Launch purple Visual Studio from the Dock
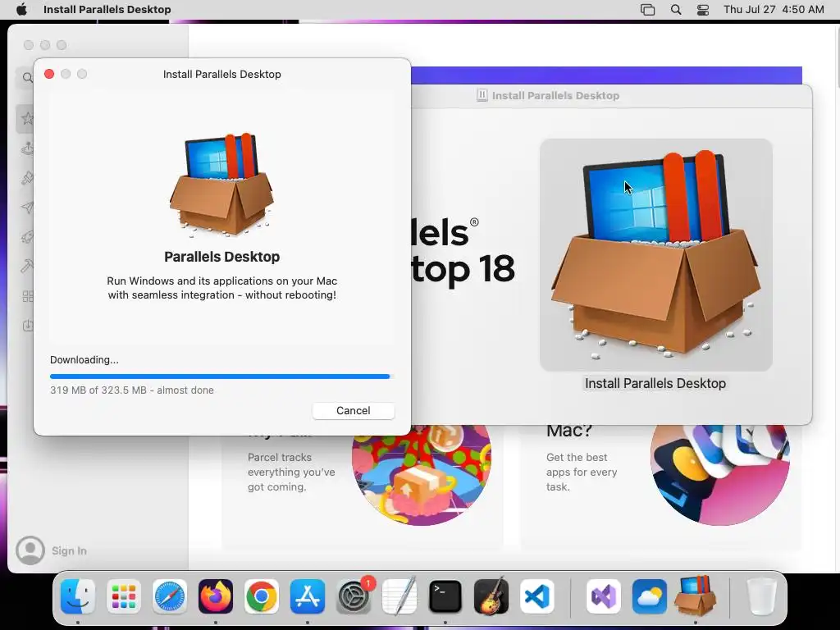This screenshot has height=630, width=840. [x=604, y=596]
